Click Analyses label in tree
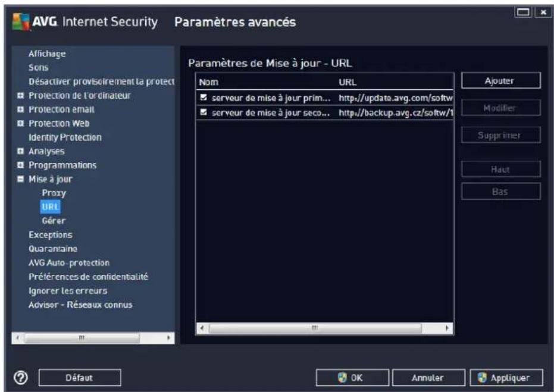The height and width of the screenshot is (392, 554). [46, 151]
